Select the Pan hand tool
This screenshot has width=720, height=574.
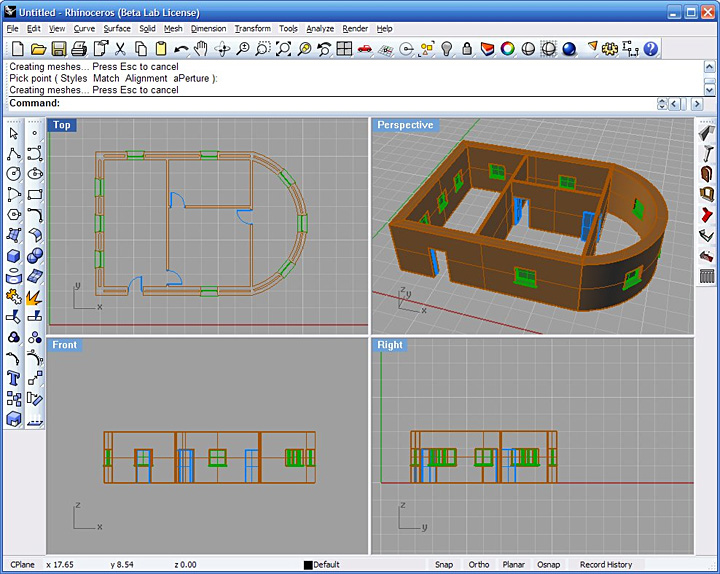pyautogui.click(x=201, y=49)
